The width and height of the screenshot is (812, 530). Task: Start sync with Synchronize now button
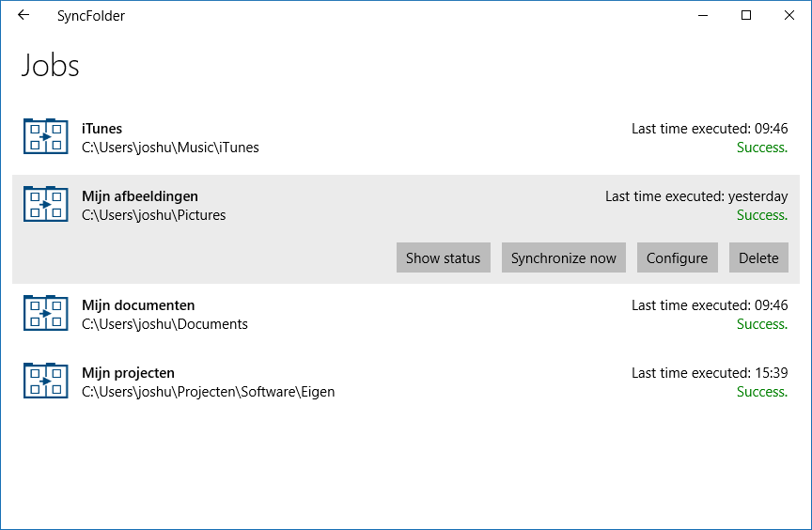point(563,257)
